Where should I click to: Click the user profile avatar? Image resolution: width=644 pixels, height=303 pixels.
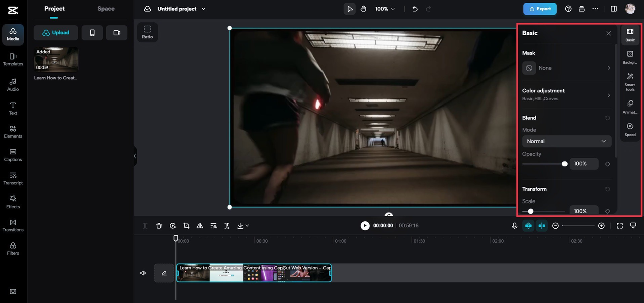[630, 9]
